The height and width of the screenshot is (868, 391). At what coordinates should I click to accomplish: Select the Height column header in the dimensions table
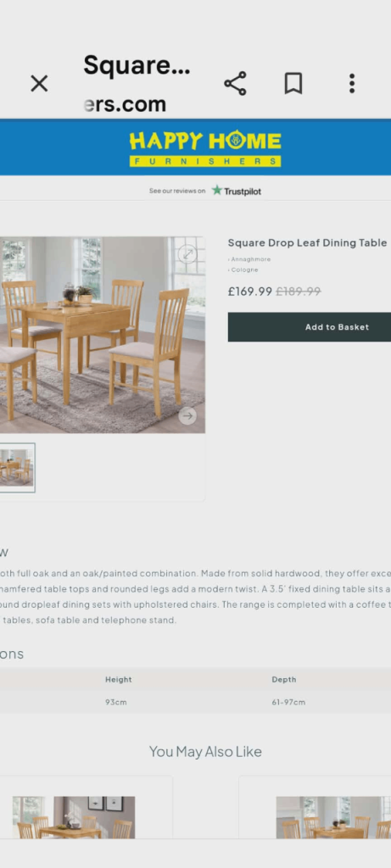click(x=119, y=679)
